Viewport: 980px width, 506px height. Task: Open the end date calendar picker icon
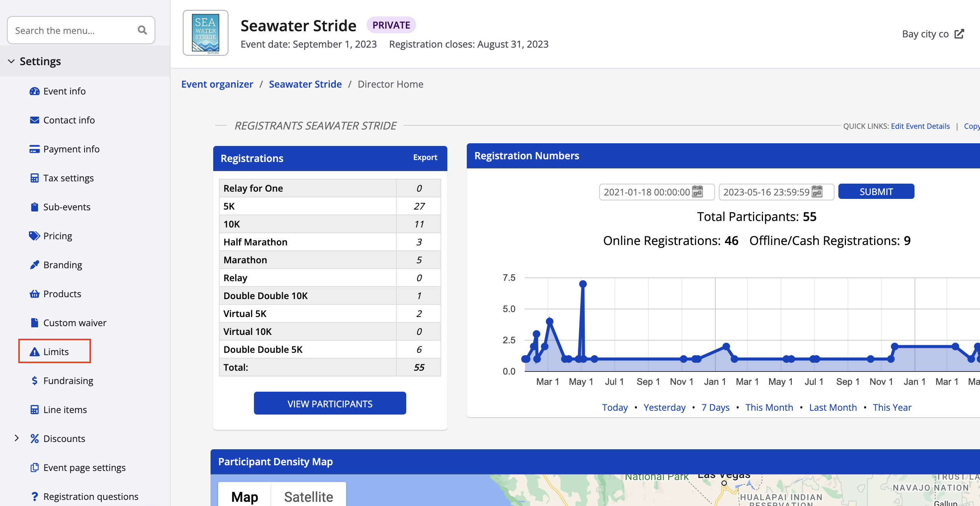click(817, 192)
